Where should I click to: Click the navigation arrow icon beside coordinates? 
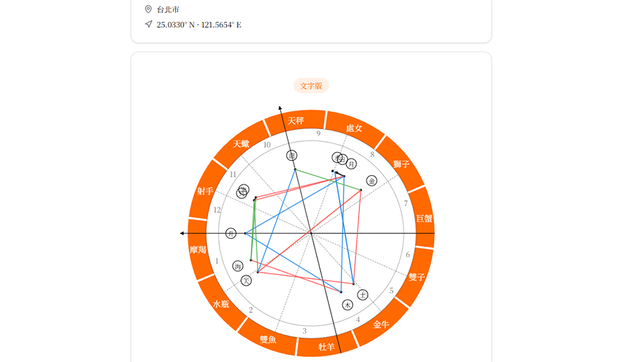[x=148, y=24]
